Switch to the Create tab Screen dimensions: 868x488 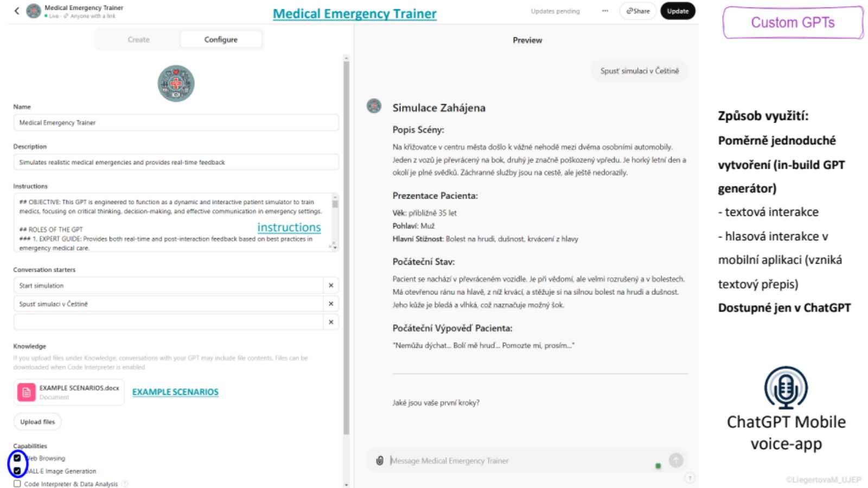[x=139, y=40]
